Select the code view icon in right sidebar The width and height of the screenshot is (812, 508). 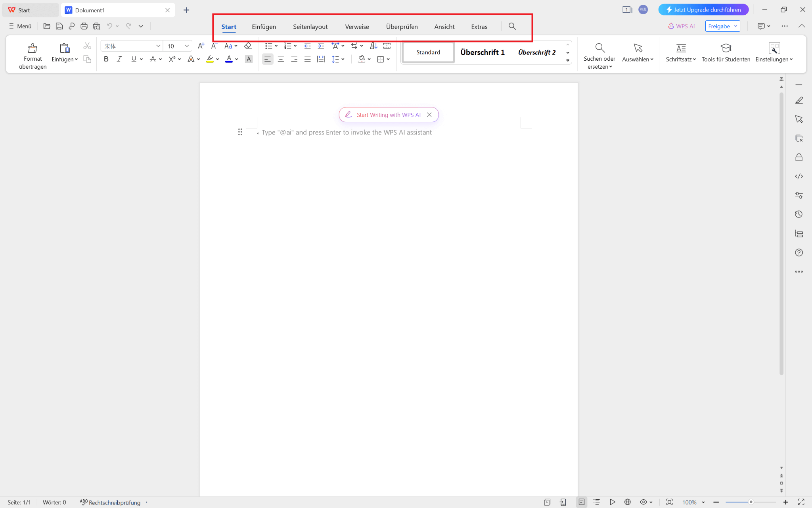pos(800,176)
